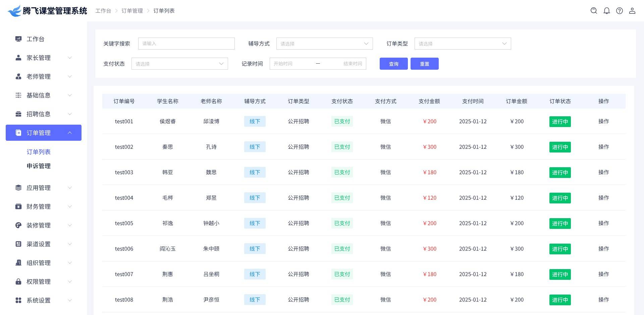Click the 财务管理 sidebar icon
The image size is (644, 315).
click(18, 206)
